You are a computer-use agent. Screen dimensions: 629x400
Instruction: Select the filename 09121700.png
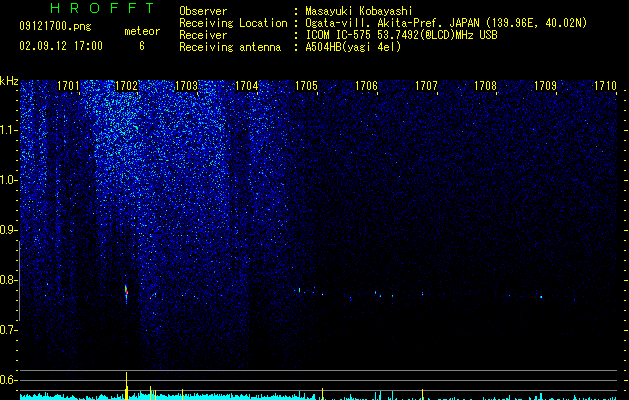(x=55, y=27)
